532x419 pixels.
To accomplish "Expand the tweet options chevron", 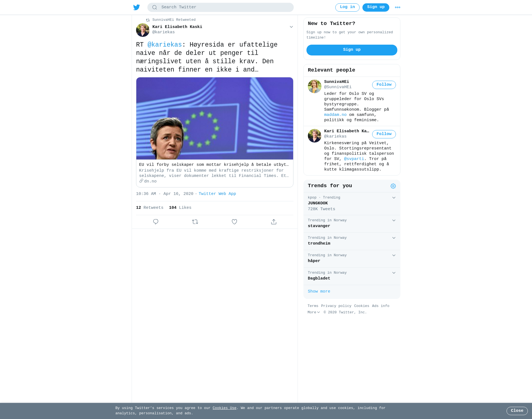I will pyautogui.click(x=291, y=27).
